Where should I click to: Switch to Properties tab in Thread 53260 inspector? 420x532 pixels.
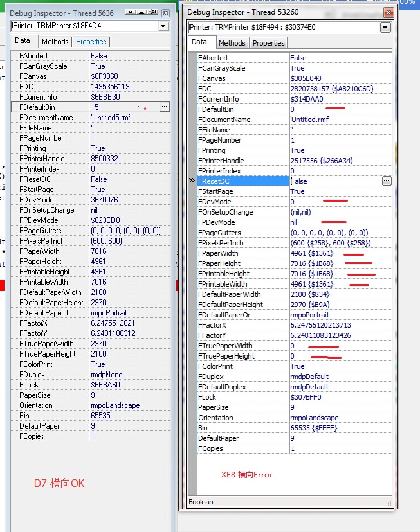tap(269, 43)
